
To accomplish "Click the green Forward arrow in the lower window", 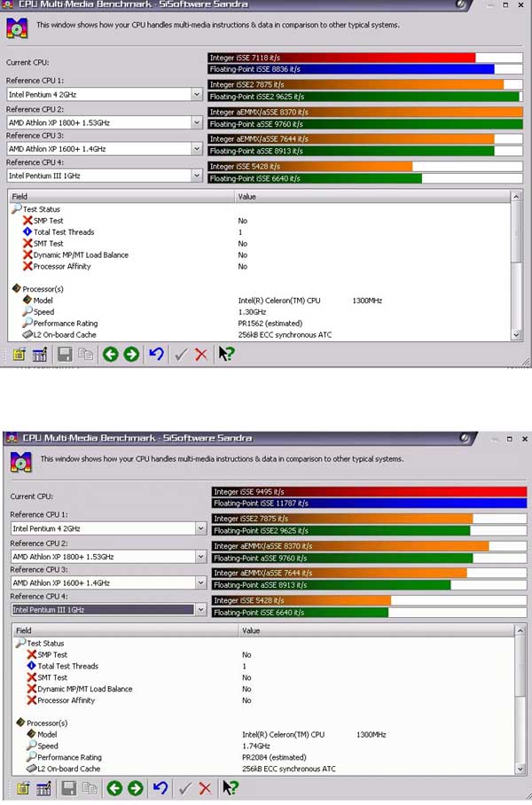I will click(136, 788).
